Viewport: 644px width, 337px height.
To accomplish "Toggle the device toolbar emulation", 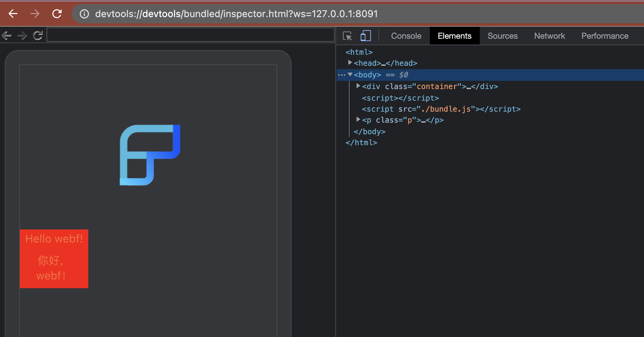I will (x=365, y=36).
